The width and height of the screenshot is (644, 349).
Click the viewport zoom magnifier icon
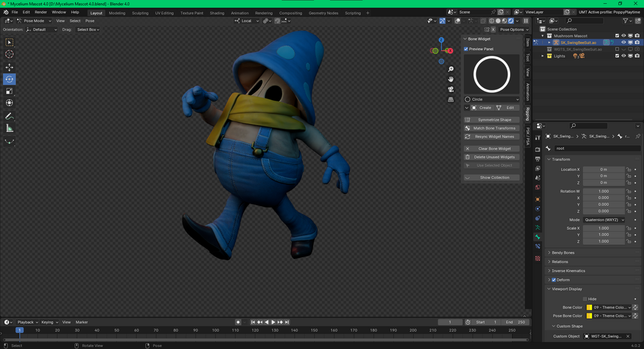coord(451,69)
